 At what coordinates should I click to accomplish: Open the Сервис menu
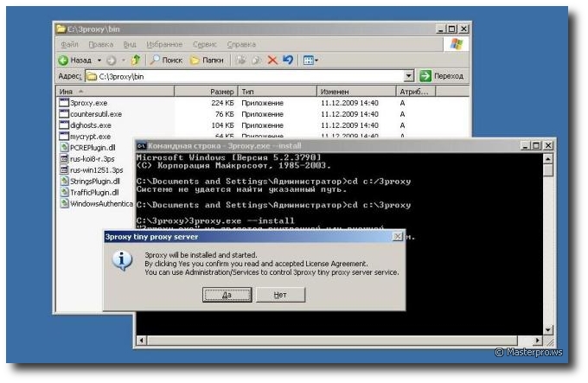[x=205, y=44]
